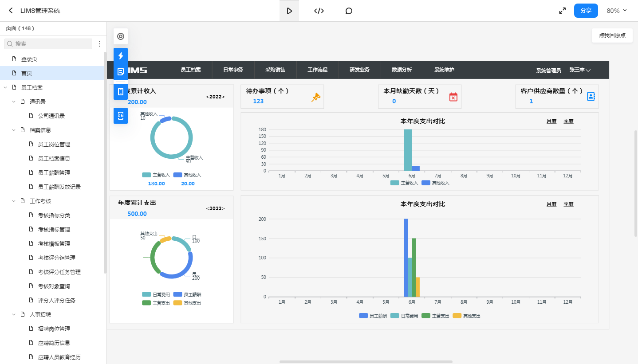Click the target circle icon above toolbar

[120, 36]
